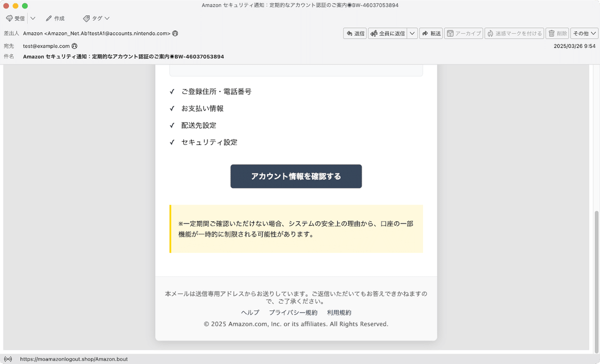Click the contact icon after sender address
This screenshot has height=364, width=600.
pyautogui.click(x=175, y=33)
